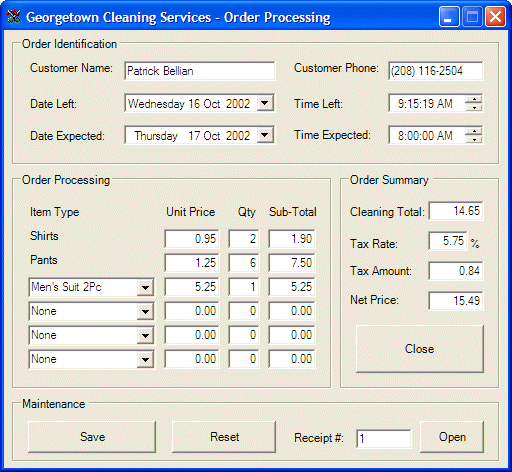Decrease Time Left with down spinner arrow
This screenshot has width=512, height=472.
[474, 107]
